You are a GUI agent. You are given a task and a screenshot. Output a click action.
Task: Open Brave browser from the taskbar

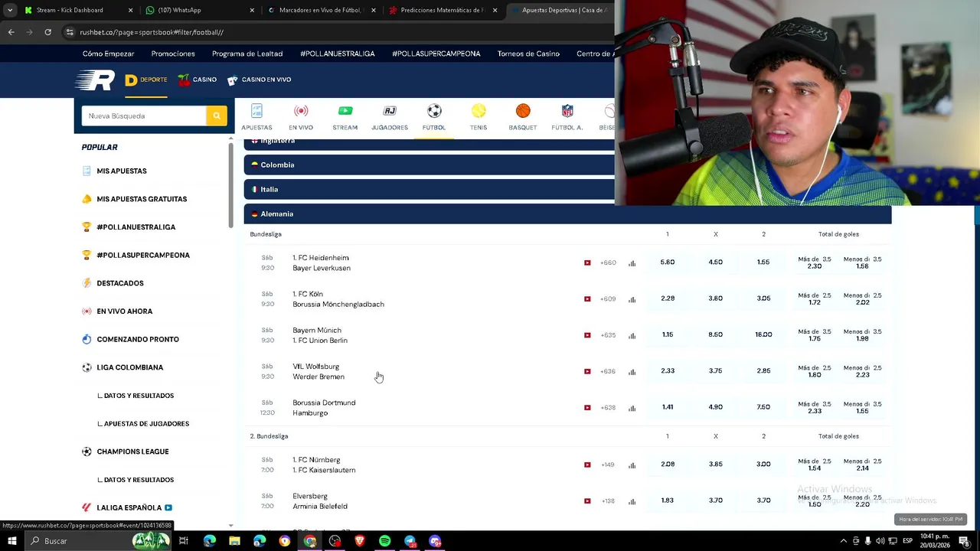(360, 541)
